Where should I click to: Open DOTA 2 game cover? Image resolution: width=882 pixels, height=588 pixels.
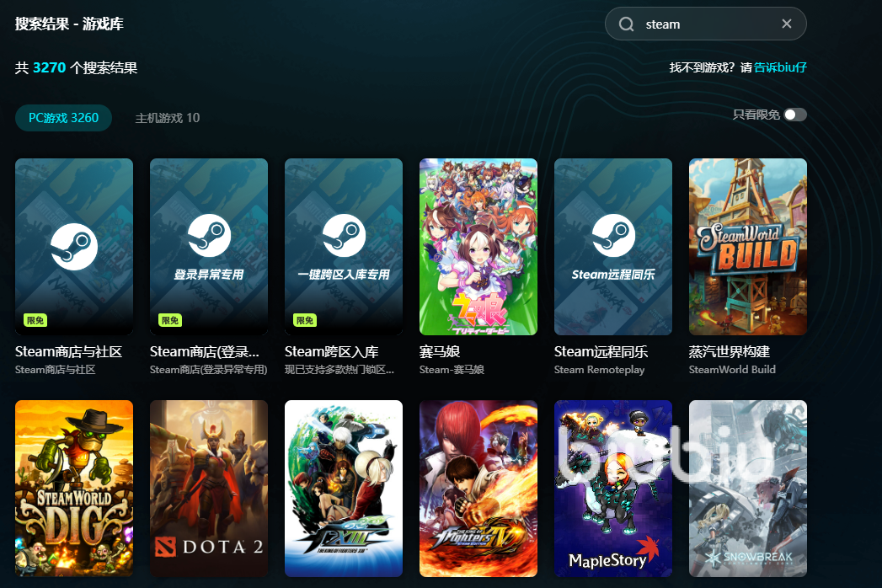coord(209,489)
